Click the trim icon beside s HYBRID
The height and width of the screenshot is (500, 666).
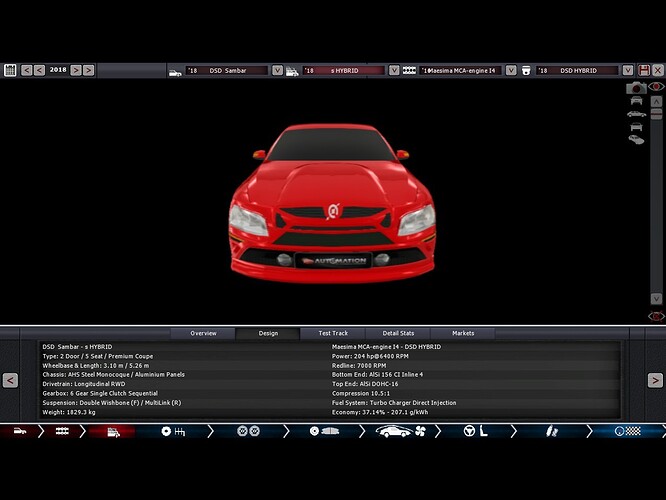pyautogui.click(x=292, y=71)
